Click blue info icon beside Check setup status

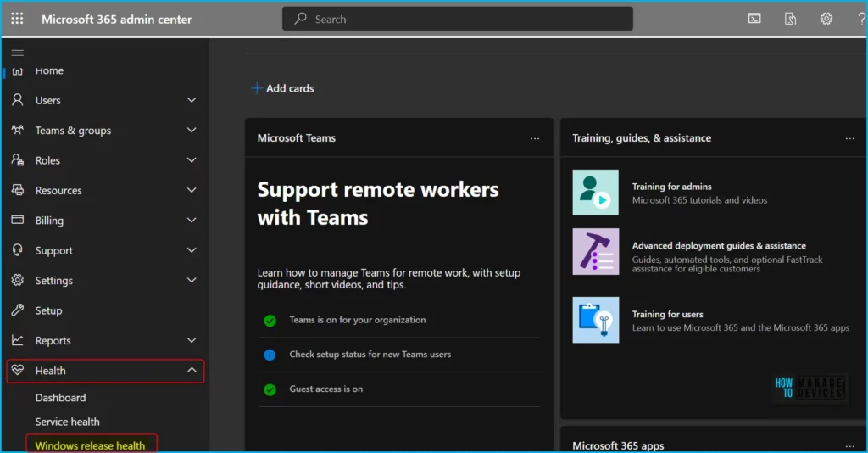(270, 355)
